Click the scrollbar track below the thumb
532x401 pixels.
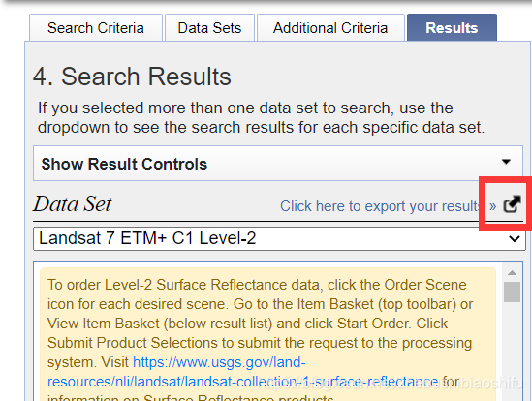point(512,352)
